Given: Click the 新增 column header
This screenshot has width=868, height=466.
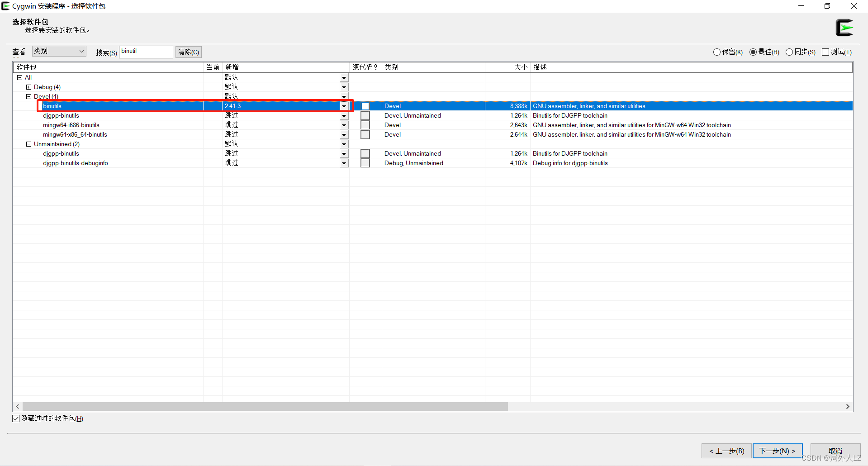Looking at the screenshot, I should click(x=285, y=67).
